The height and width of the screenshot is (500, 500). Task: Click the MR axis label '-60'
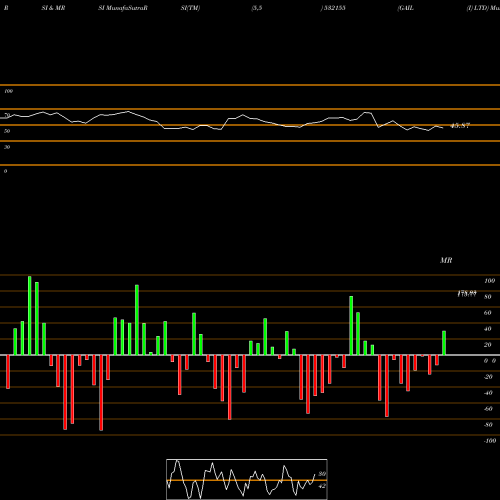488,409
